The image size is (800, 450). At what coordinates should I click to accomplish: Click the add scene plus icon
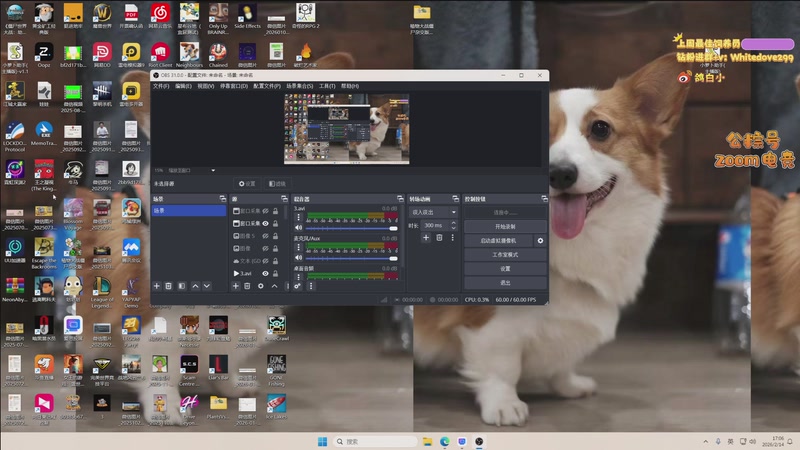(157, 286)
